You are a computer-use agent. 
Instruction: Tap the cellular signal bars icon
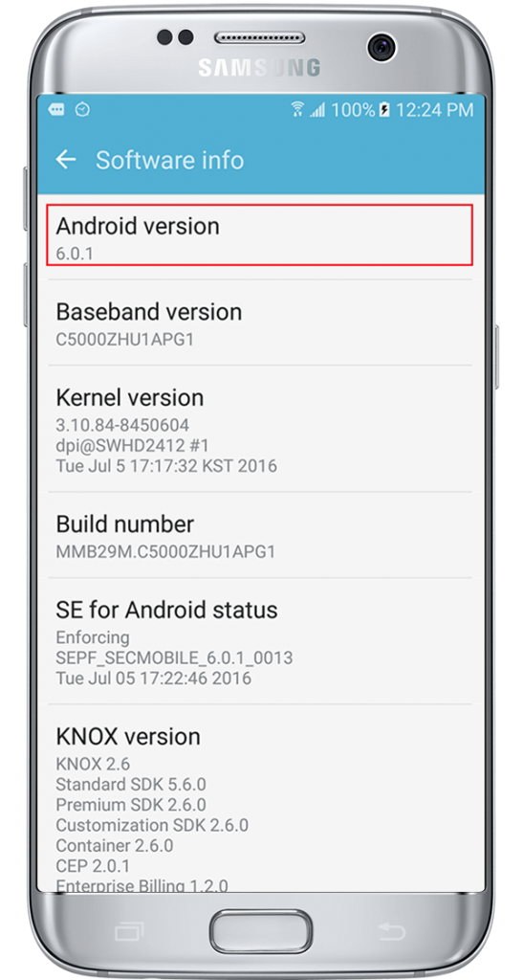coord(317,111)
